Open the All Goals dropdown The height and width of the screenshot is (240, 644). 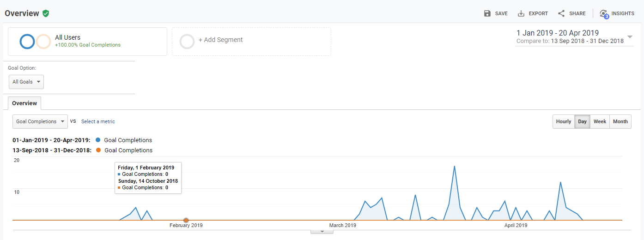(x=26, y=82)
